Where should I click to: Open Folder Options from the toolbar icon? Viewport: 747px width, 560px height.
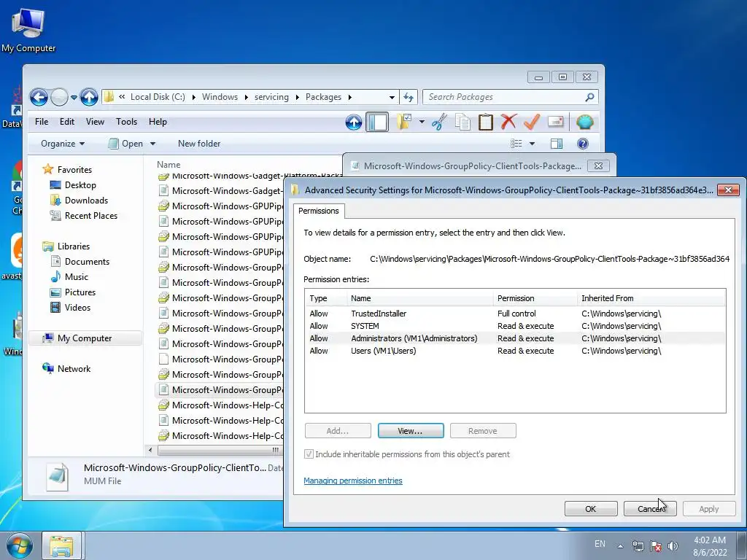tap(404, 122)
